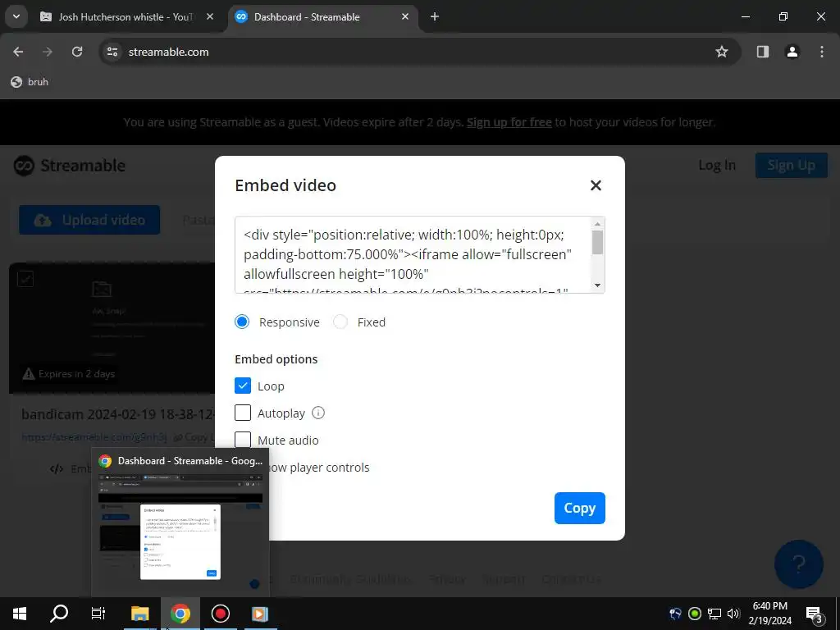Click the green circle tray icon
The image size is (840, 630).
pos(695,614)
